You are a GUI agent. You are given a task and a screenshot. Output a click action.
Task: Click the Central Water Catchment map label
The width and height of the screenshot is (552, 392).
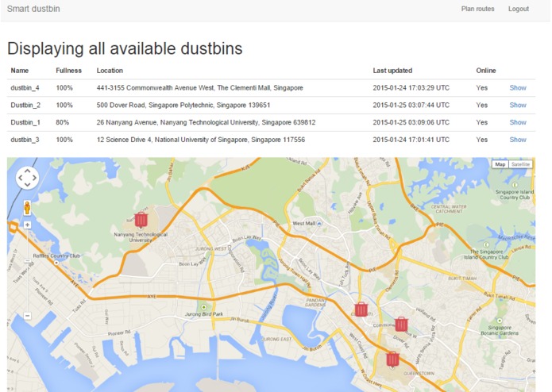click(x=449, y=209)
